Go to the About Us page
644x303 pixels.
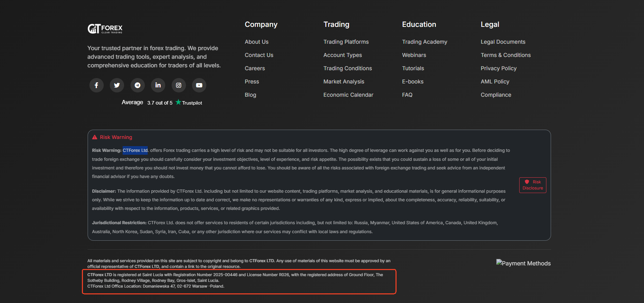click(256, 42)
